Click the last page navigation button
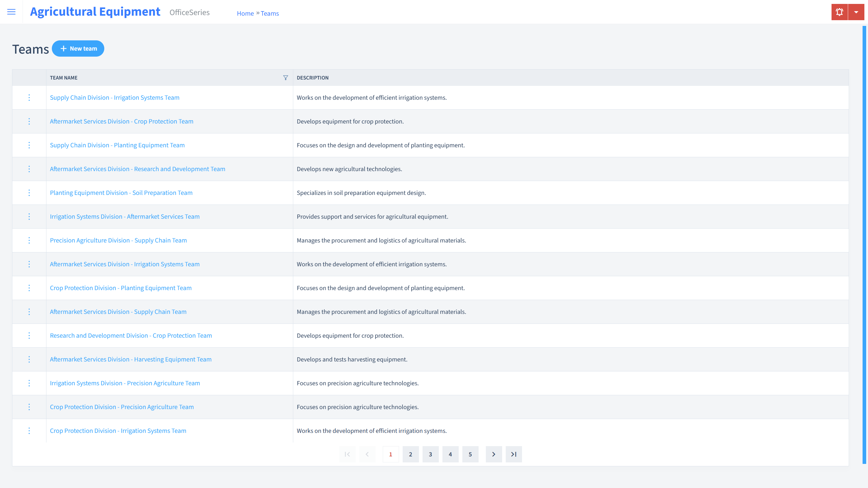 pos(513,454)
